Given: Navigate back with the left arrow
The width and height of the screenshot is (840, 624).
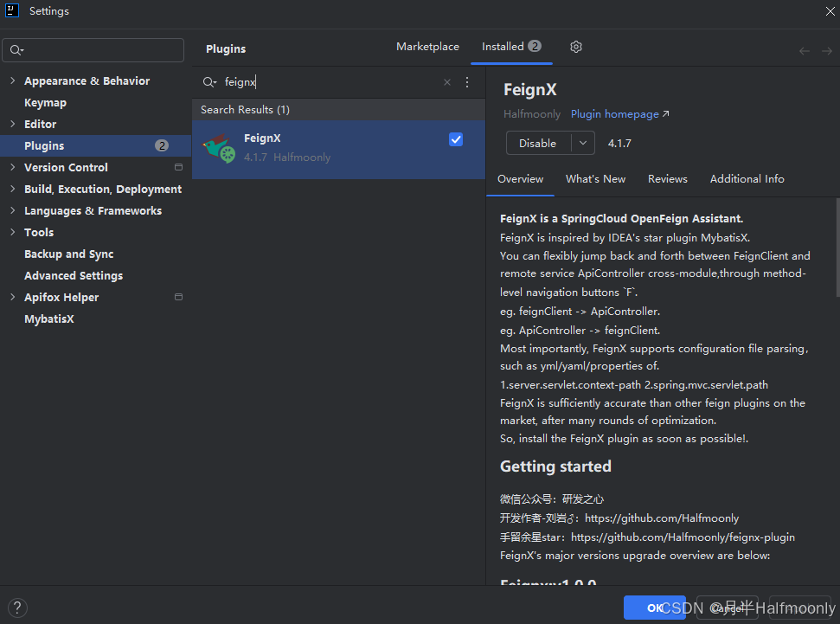Looking at the screenshot, I should pyautogui.click(x=805, y=51).
